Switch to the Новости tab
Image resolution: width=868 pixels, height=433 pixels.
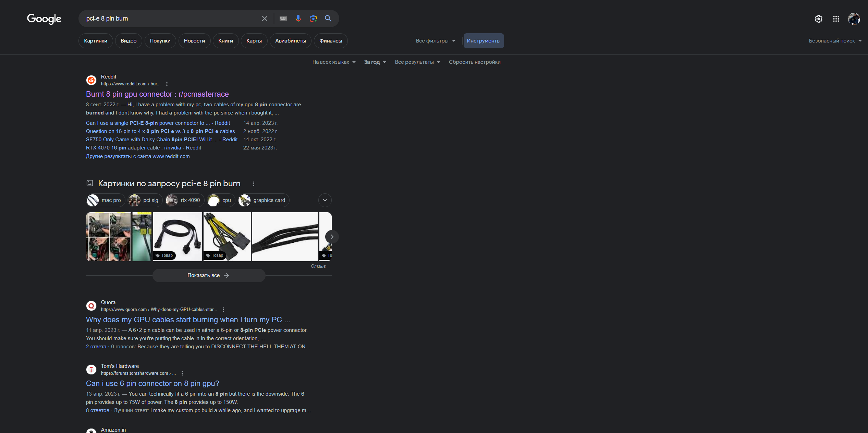click(194, 41)
